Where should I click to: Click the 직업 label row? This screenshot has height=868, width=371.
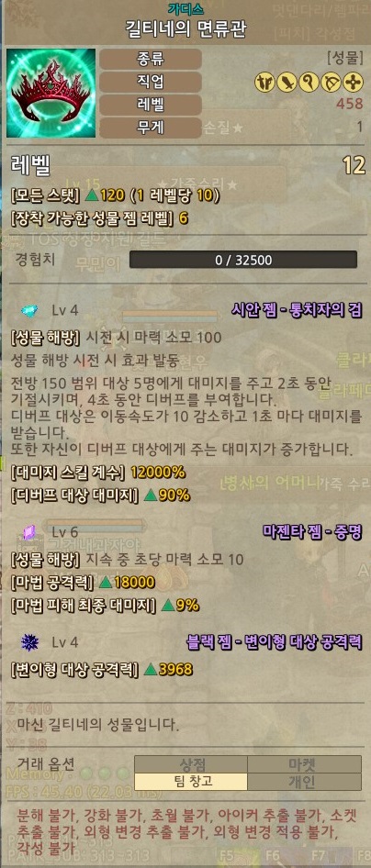click(150, 82)
